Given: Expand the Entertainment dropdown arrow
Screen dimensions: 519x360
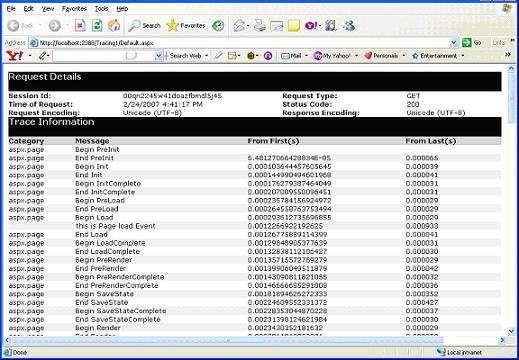Looking at the screenshot, I should (x=463, y=56).
